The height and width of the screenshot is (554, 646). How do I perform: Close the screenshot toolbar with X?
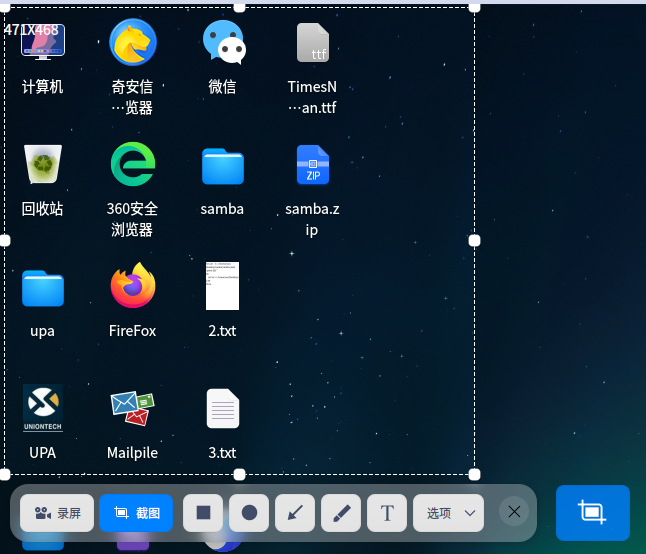[x=514, y=512]
